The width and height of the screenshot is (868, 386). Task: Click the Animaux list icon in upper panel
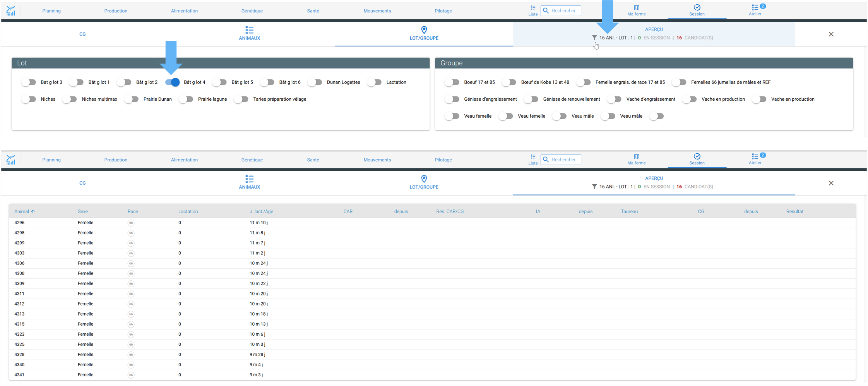[x=249, y=30]
